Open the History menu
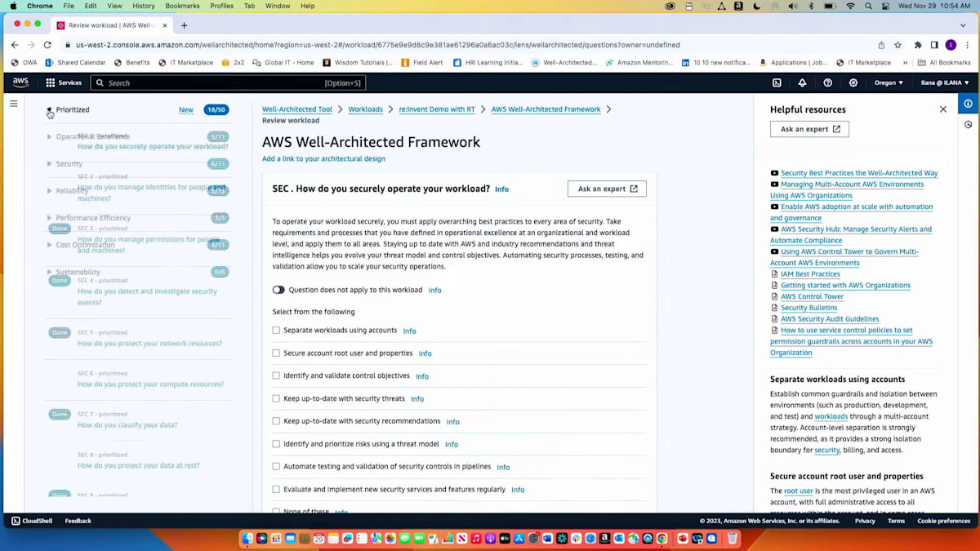This screenshot has width=980, height=551. pos(144,6)
